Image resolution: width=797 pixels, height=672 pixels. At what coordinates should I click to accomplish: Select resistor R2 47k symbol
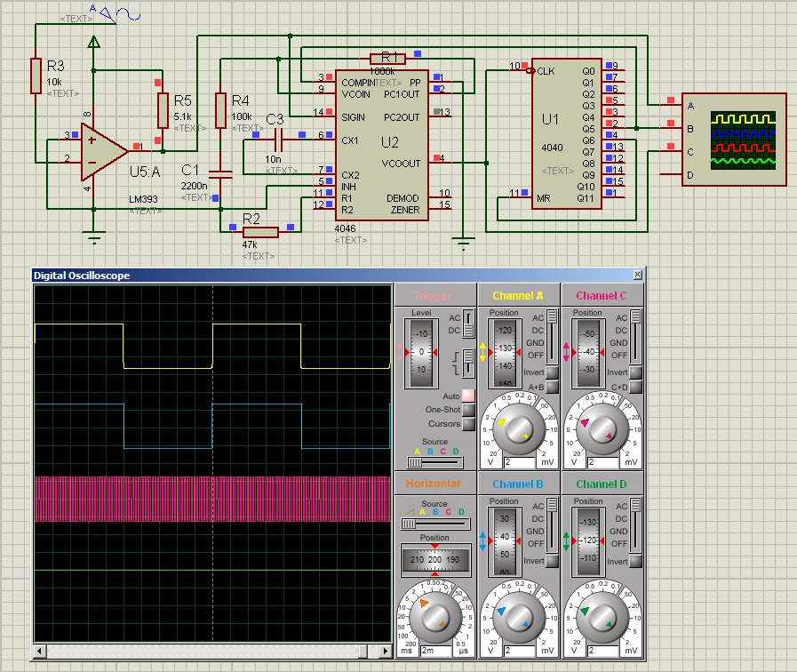click(260, 232)
